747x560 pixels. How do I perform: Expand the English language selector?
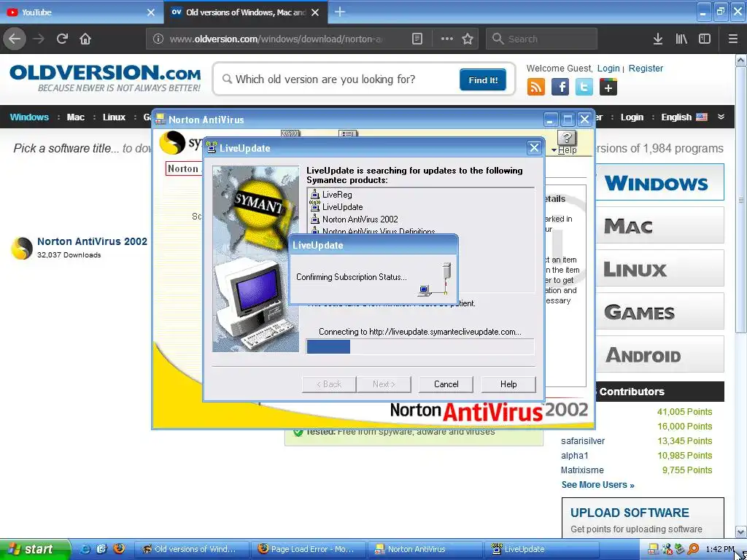pyautogui.click(x=684, y=117)
